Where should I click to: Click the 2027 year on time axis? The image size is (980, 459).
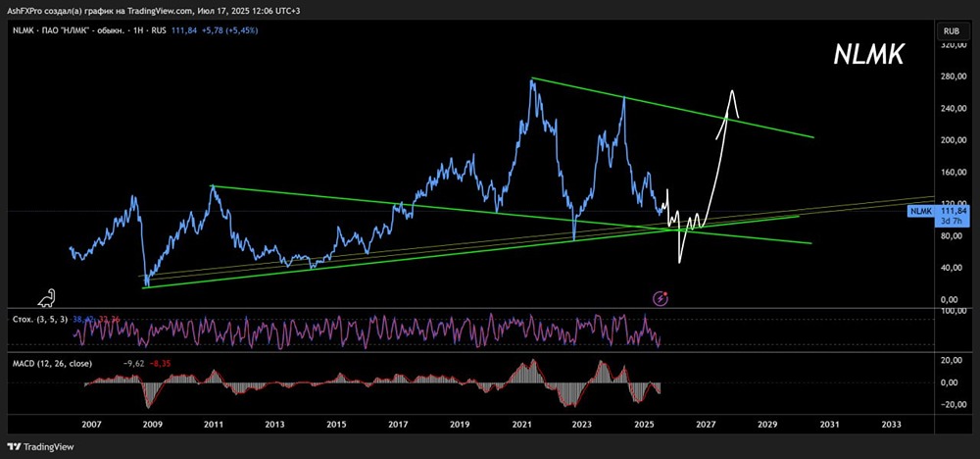click(x=705, y=424)
